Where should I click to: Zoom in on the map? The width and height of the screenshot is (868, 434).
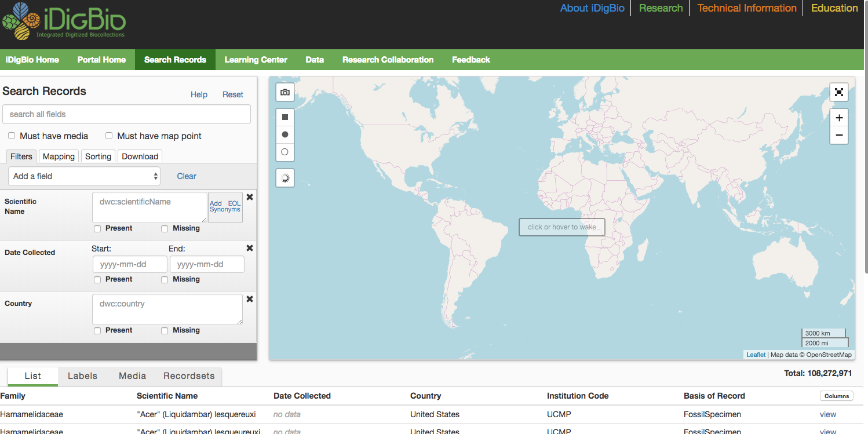[838, 118]
